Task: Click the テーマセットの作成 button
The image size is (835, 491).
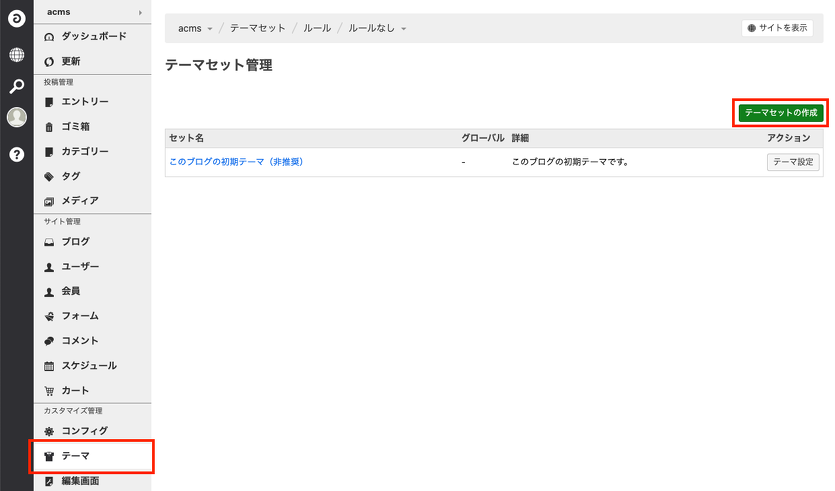Action: click(x=781, y=113)
